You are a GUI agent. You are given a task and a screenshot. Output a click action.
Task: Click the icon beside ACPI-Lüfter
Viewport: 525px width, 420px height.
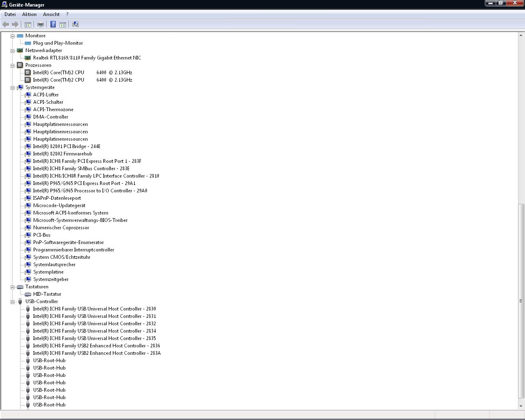click(x=28, y=95)
